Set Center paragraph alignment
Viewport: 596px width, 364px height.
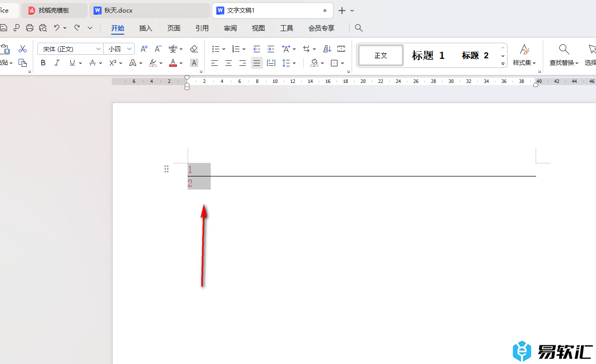(x=228, y=63)
